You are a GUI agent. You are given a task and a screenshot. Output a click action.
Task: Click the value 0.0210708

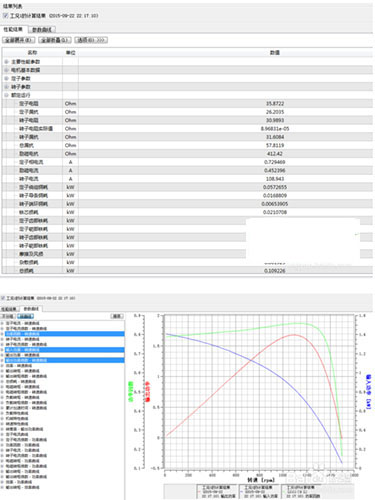click(x=275, y=212)
